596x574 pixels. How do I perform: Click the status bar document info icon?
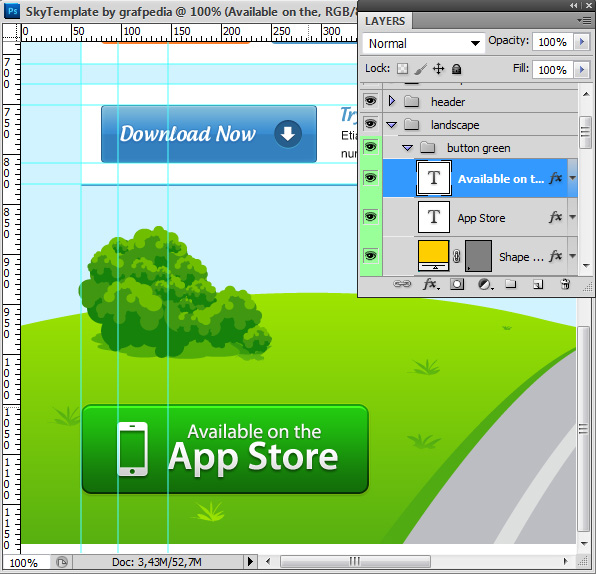point(62,561)
